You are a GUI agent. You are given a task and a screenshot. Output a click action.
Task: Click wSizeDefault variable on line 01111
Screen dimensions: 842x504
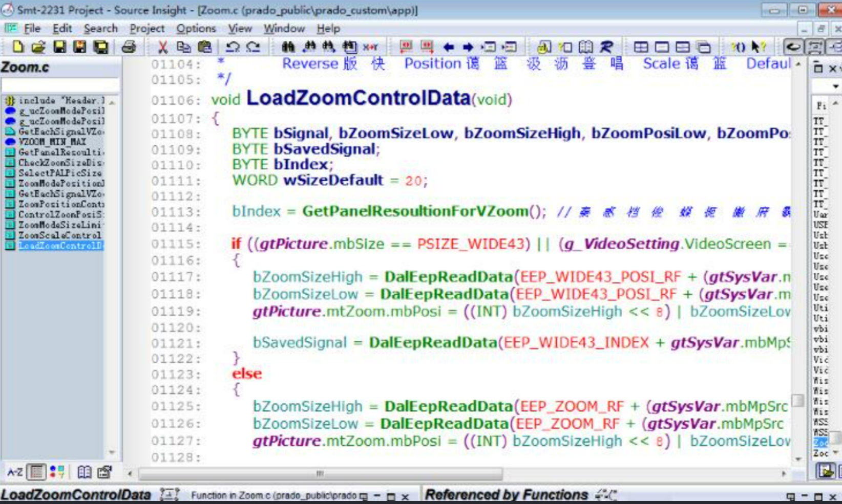point(333,180)
